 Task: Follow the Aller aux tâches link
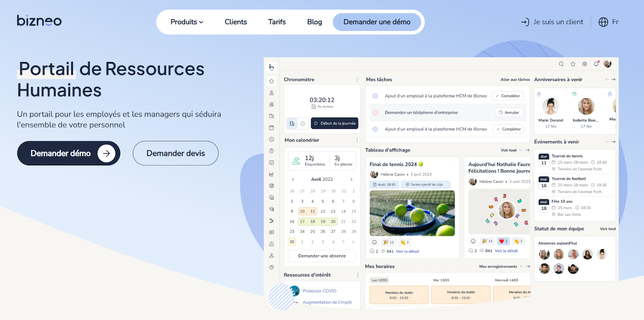(515, 80)
